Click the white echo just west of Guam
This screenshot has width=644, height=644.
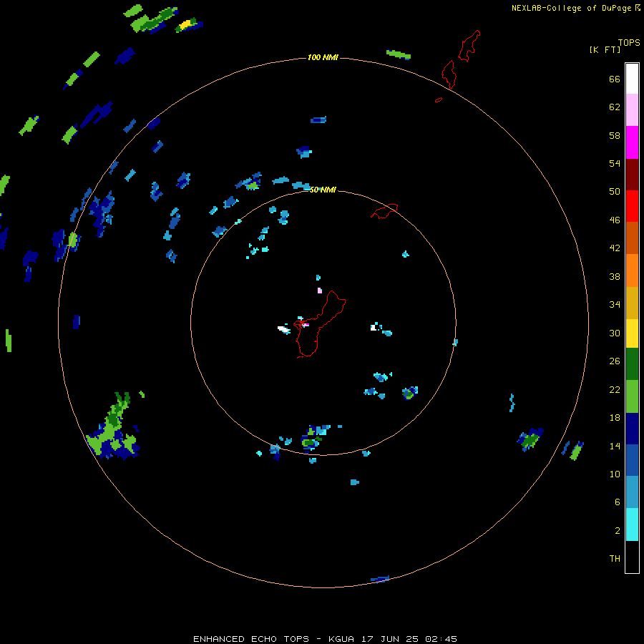click(283, 329)
